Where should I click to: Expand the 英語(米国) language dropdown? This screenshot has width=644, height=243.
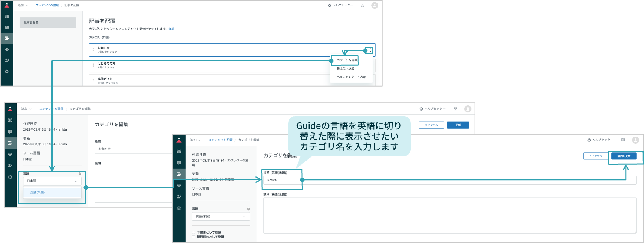coord(221,216)
